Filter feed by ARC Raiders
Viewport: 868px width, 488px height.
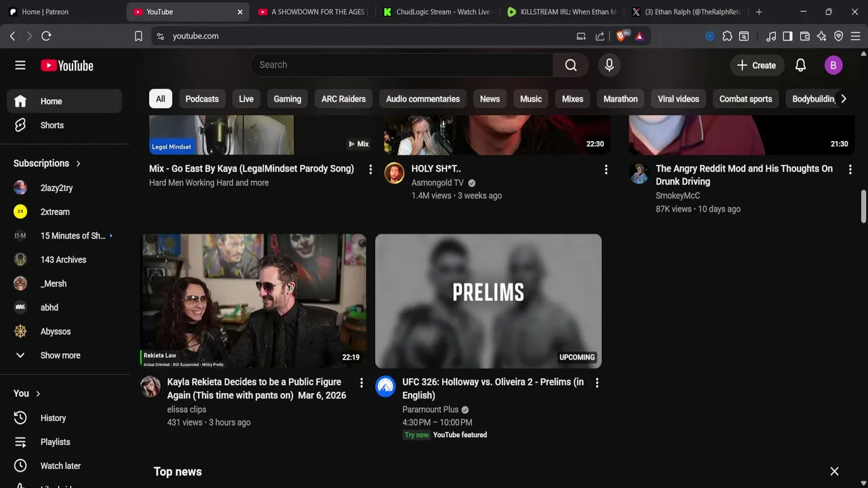tap(343, 99)
